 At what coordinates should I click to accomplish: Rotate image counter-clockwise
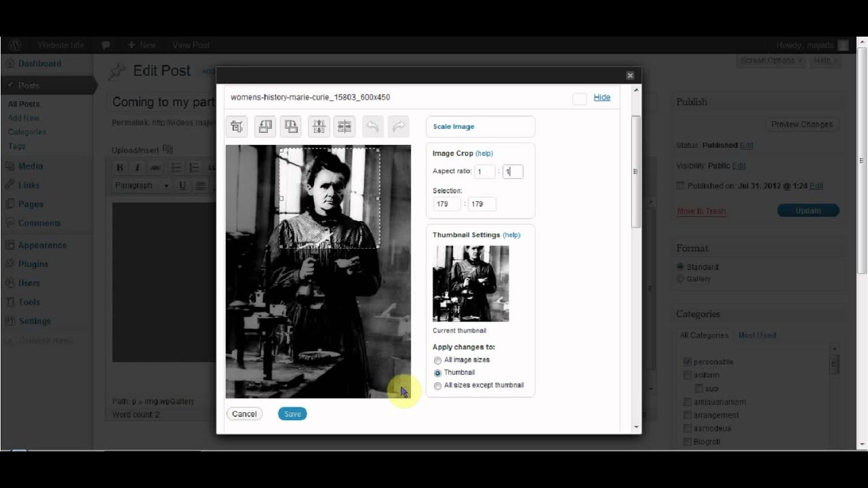point(264,127)
